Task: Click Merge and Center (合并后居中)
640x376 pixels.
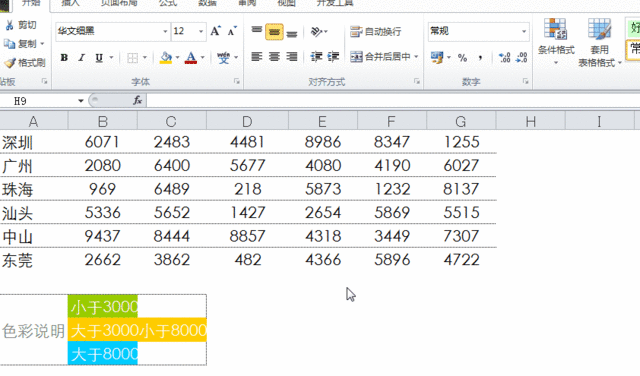Action: [380, 57]
